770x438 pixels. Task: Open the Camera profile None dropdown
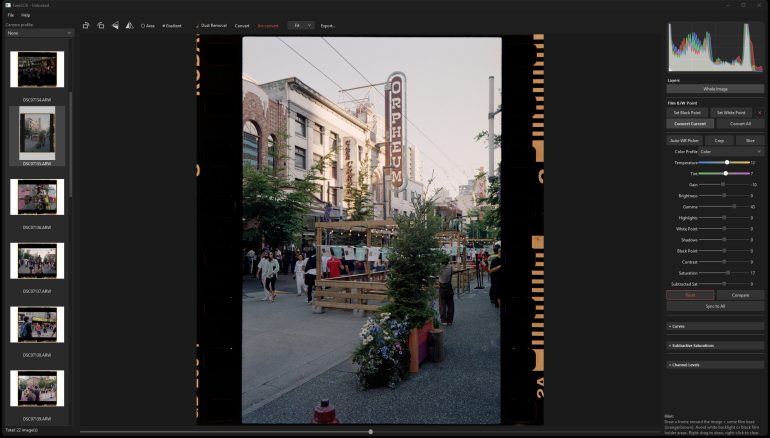pos(39,33)
